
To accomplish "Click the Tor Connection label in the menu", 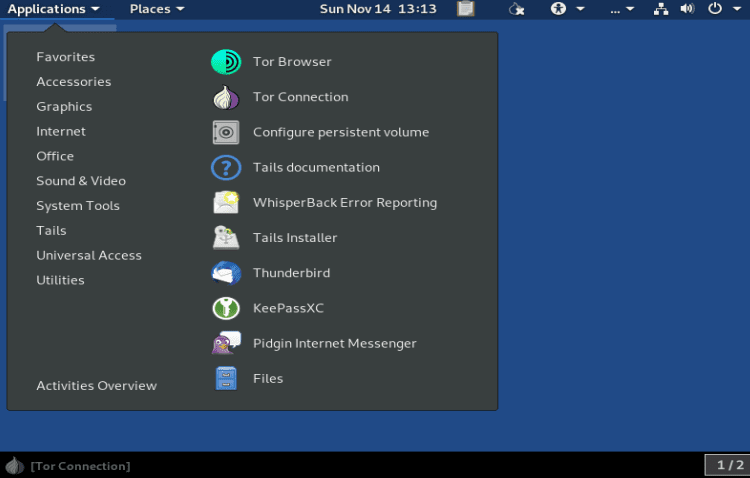I will (300, 97).
